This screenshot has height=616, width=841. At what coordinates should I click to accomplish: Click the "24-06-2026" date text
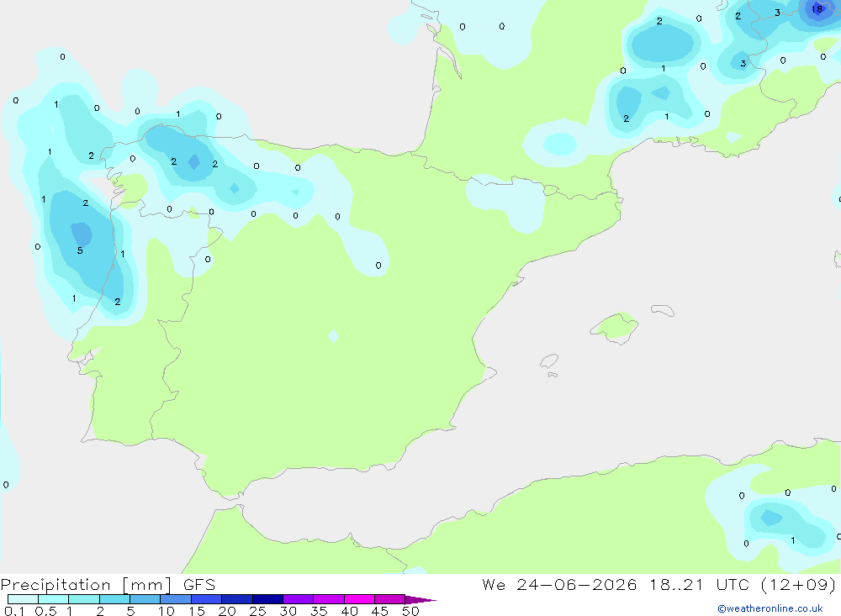[x=577, y=584]
